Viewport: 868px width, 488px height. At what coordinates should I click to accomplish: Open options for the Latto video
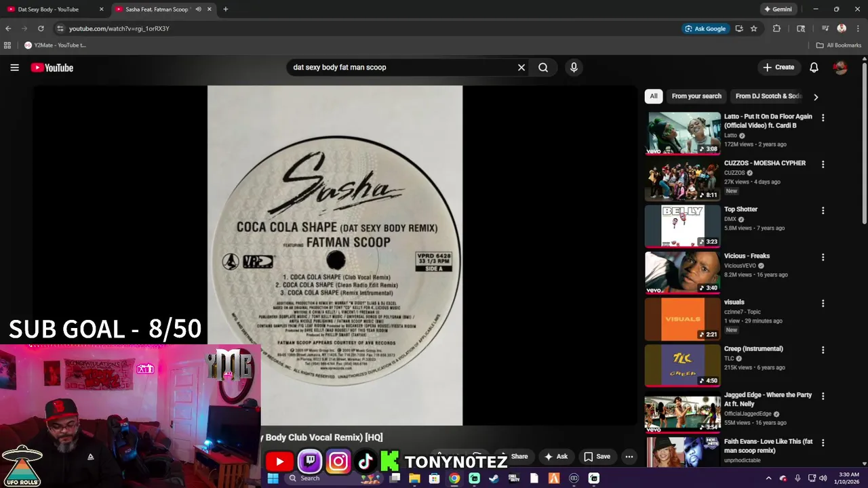click(823, 118)
